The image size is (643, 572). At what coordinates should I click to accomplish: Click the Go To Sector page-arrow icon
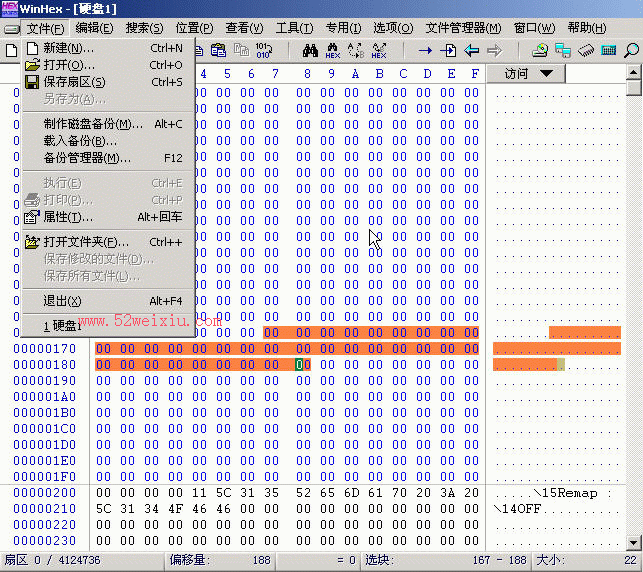pyautogui.click(x=448, y=51)
